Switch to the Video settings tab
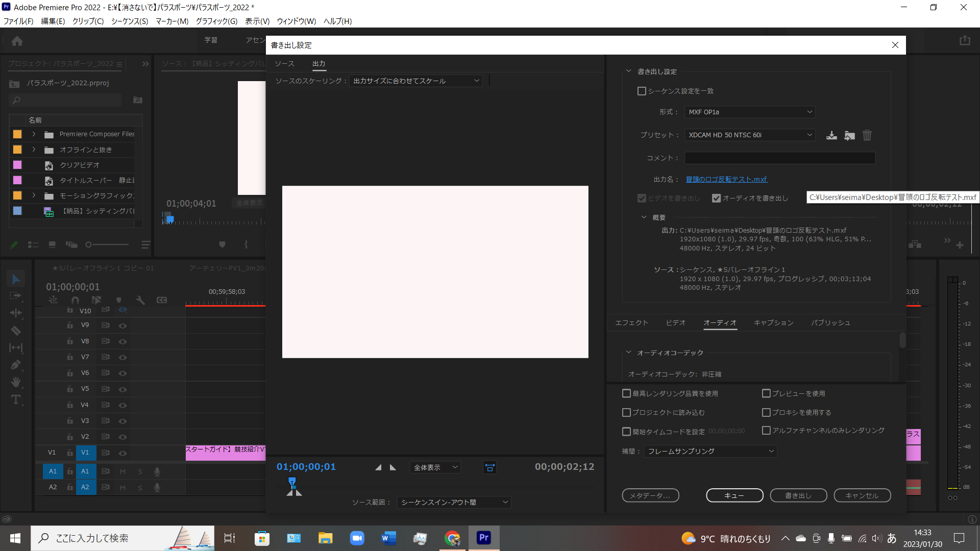 pos(675,323)
